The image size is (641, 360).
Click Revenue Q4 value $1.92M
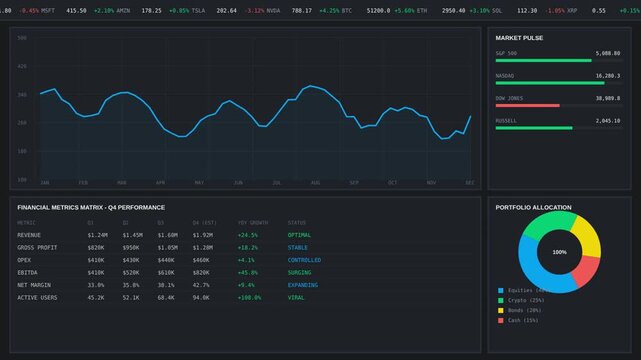pyautogui.click(x=202, y=235)
